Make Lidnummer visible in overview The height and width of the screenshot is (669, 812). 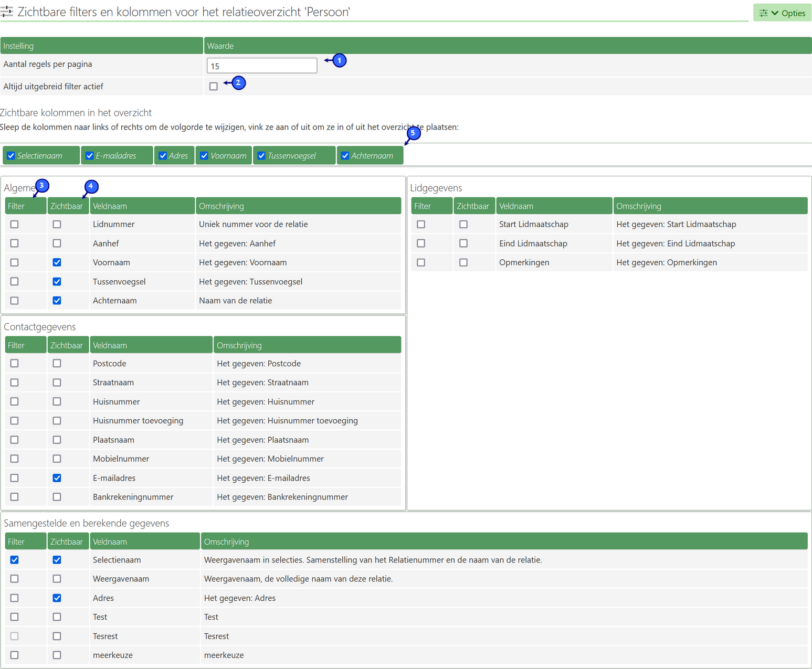tap(57, 224)
